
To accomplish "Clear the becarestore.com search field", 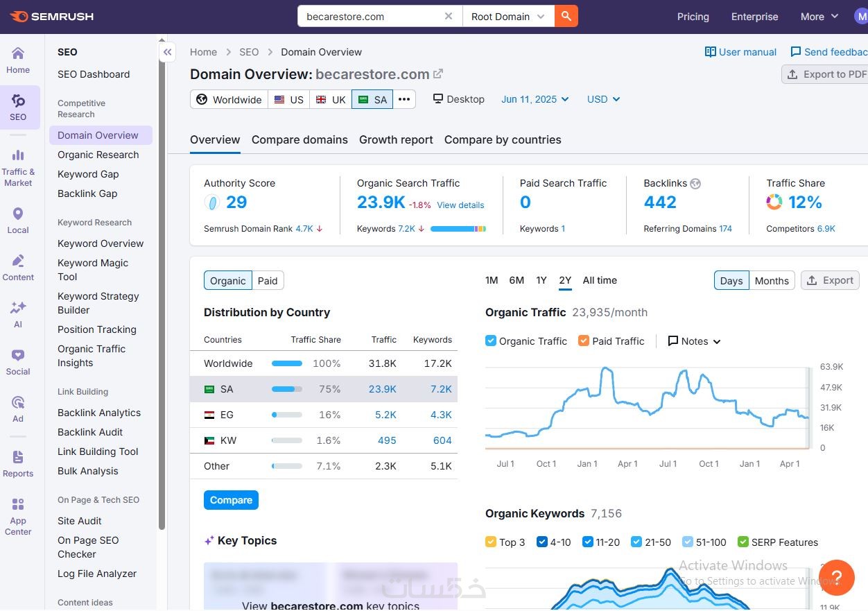I will [449, 16].
